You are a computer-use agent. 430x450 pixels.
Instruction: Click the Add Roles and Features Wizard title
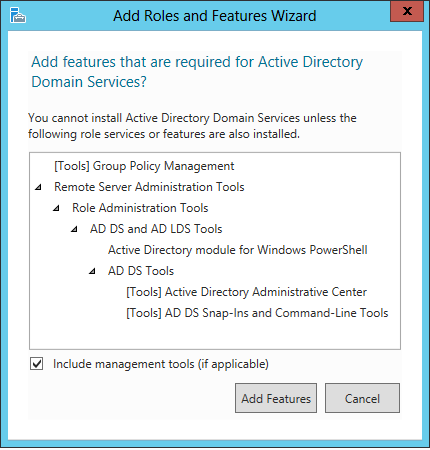coord(215,16)
